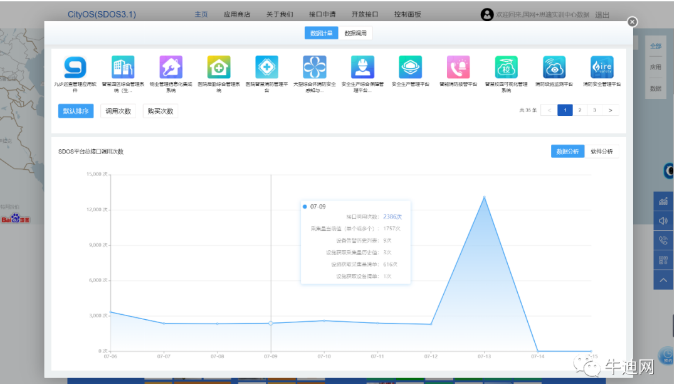Click the 07-09 data point on chart
This screenshot has height=384, width=674.
pyautogui.click(x=271, y=323)
